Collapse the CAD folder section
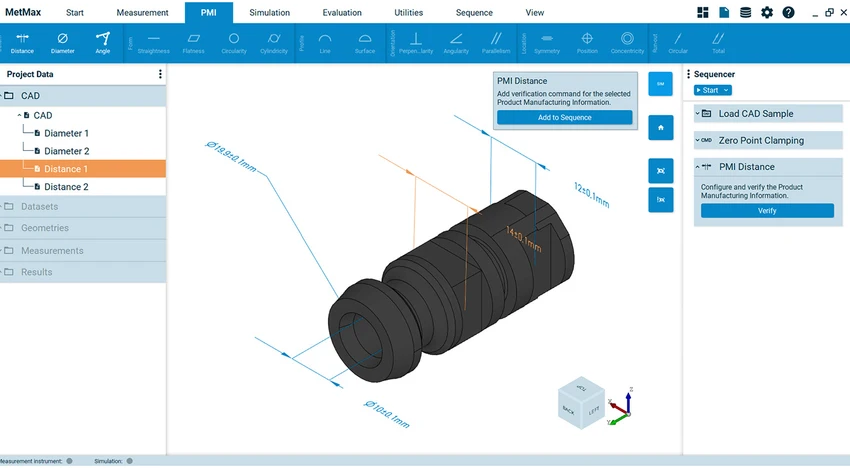This screenshot has width=850, height=470. 2,96
